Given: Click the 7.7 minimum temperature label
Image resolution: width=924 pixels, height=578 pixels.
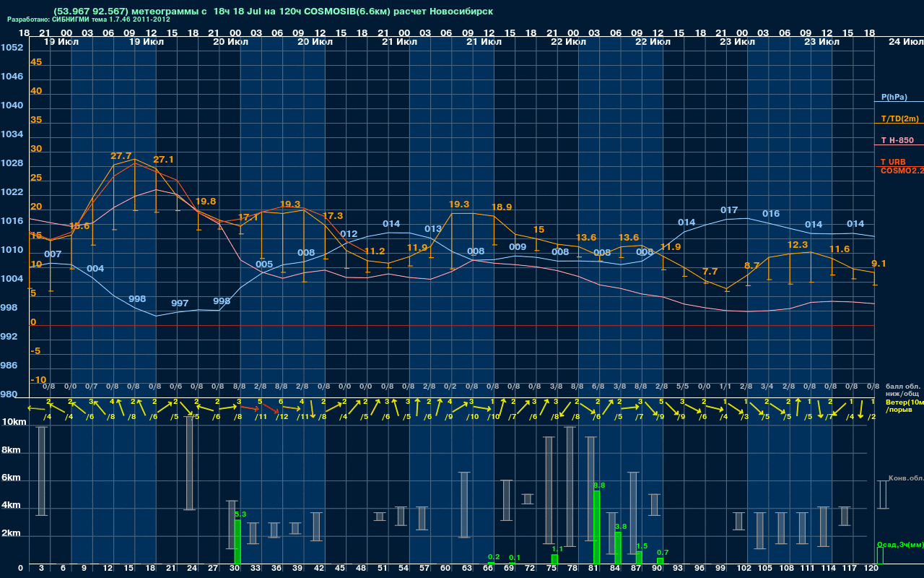Looking at the screenshot, I should click(x=710, y=271).
